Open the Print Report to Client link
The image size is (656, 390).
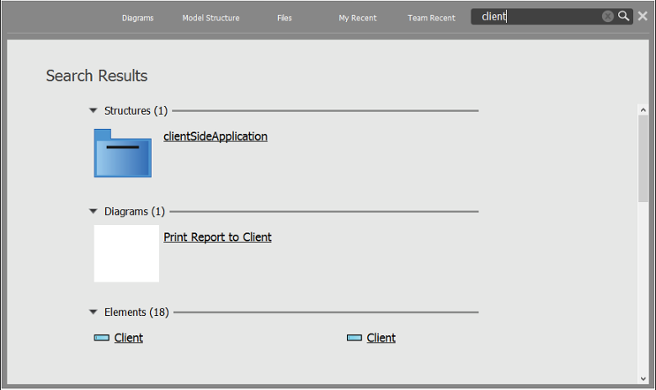218,237
